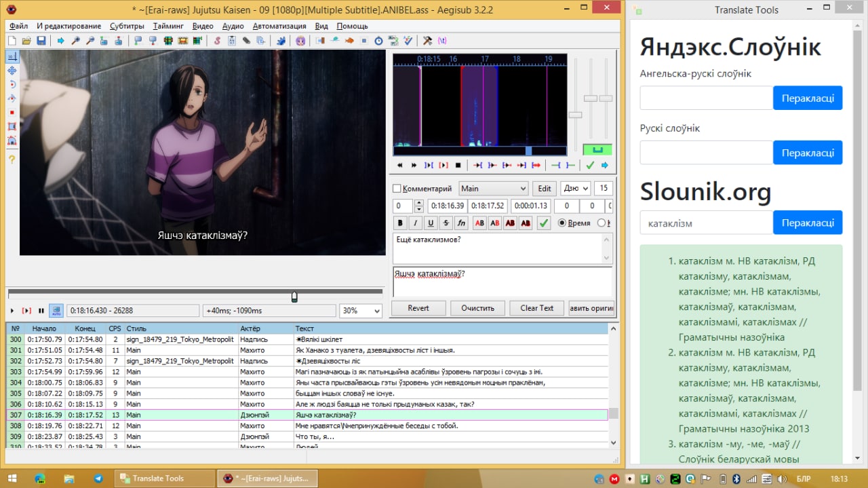
Task: Adjust the audio vertical zoom slider
Action: tap(590, 98)
